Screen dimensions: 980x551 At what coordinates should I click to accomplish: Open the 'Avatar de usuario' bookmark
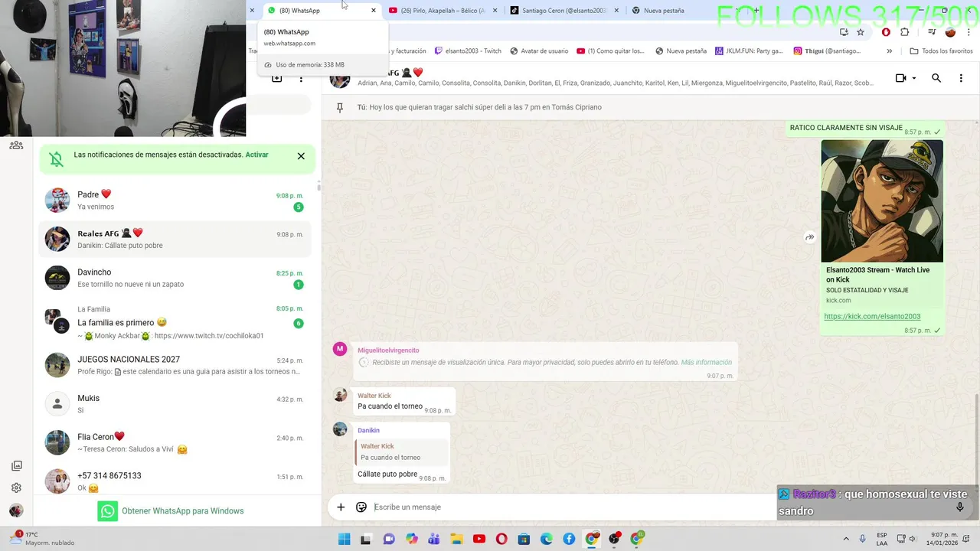[x=540, y=51]
